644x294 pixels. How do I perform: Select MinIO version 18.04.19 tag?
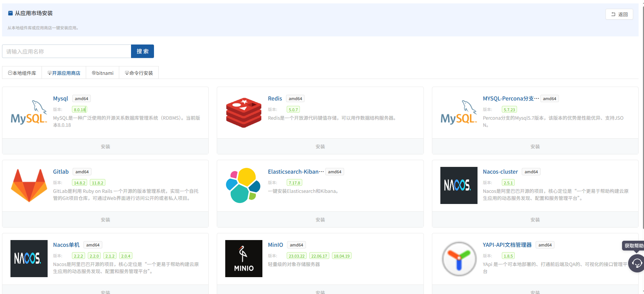(342, 256)
